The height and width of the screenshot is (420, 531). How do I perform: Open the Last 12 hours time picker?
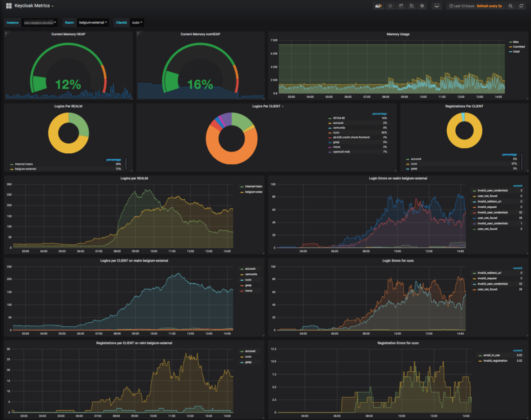pos(460,5)
